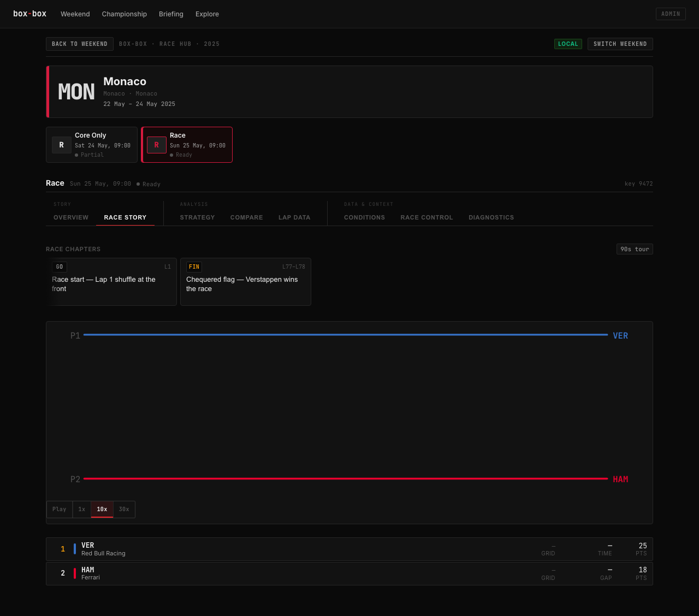
Task: Open the box-box home logo
Action: click(x=29, y=14)
